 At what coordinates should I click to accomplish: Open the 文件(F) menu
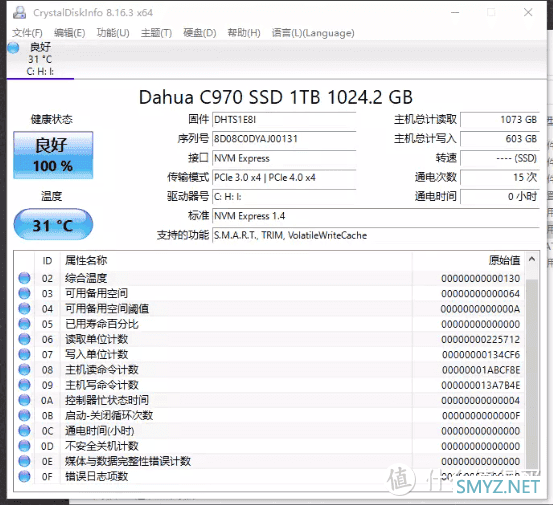tap(27, 33)
